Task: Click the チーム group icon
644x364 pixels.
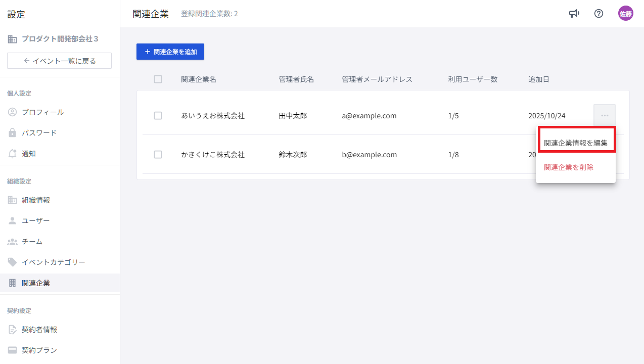Action: [13, 242]
